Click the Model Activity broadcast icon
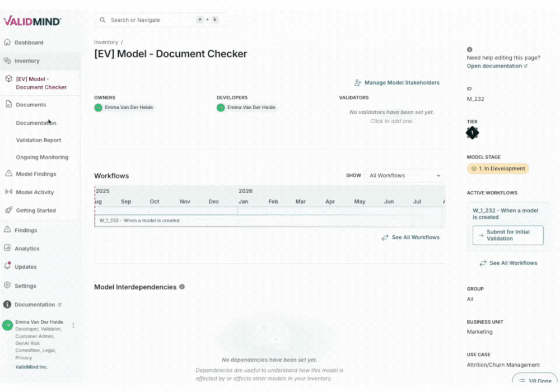This screenshot has width=560, height=392. point(8,192)
